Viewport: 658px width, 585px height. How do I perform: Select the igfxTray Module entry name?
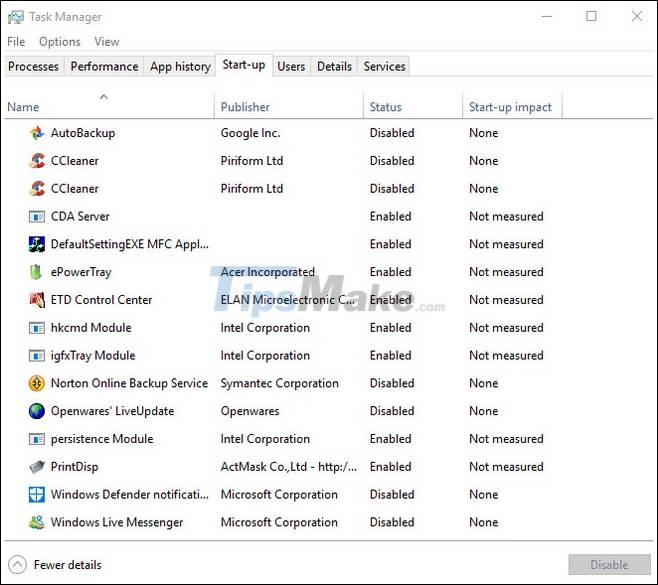(x=93, y=355)
